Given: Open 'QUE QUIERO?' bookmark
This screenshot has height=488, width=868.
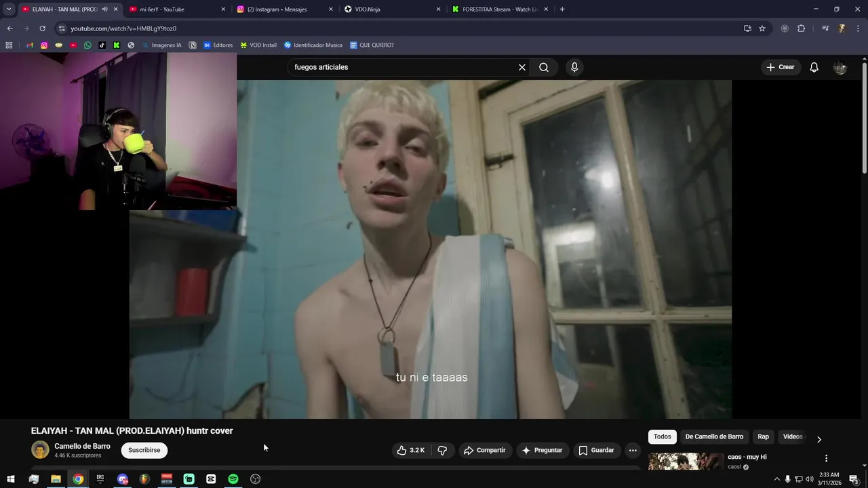Looking at the screenshot, I should pos(372,45).
